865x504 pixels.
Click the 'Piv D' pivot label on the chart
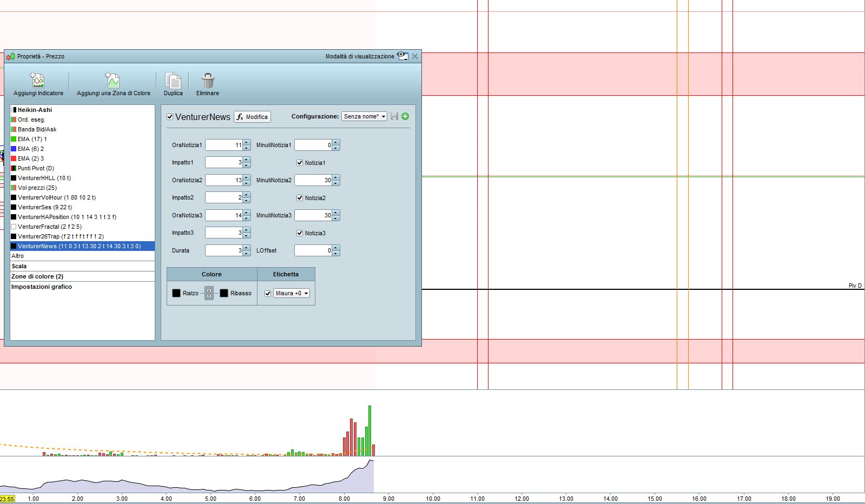[x=855, y=286]
